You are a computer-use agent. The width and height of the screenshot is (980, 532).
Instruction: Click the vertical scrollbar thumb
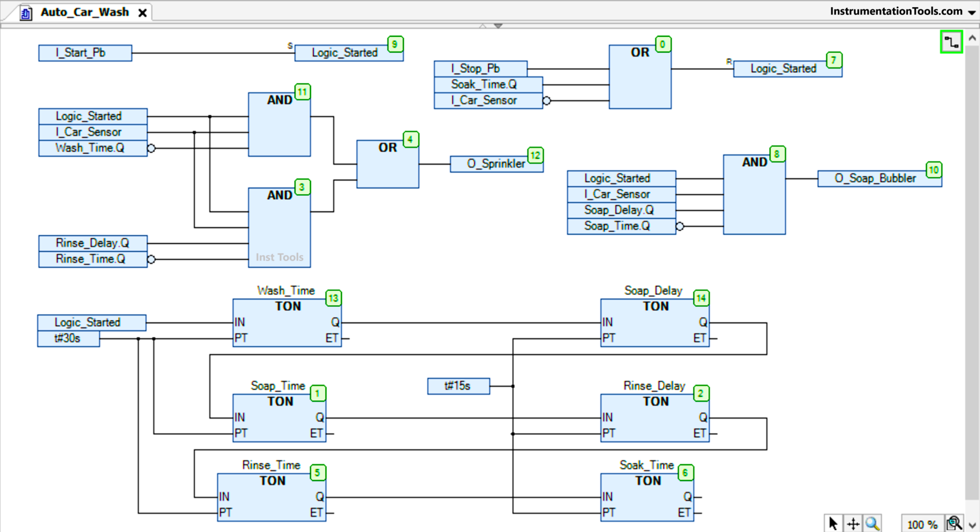(972, 273)
